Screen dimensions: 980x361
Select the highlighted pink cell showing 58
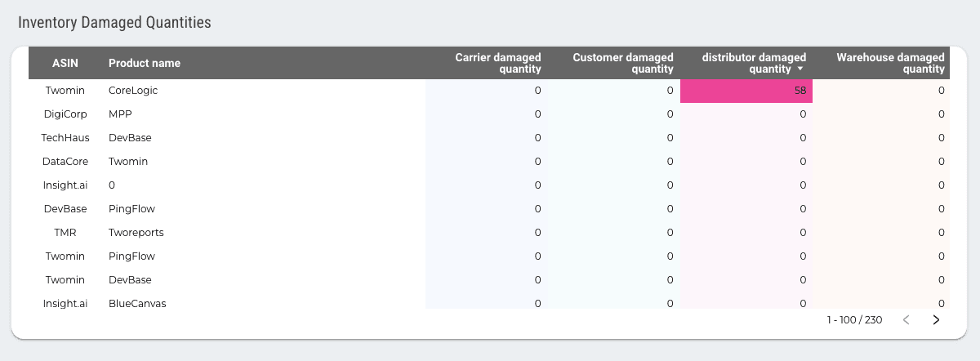point(746,91)
